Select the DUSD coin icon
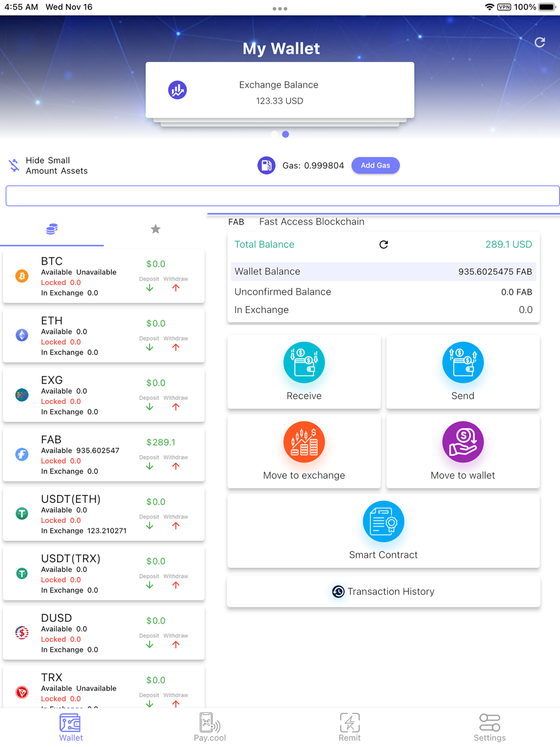The height and width of the screenshot is (747, 560). click(22, 633)
